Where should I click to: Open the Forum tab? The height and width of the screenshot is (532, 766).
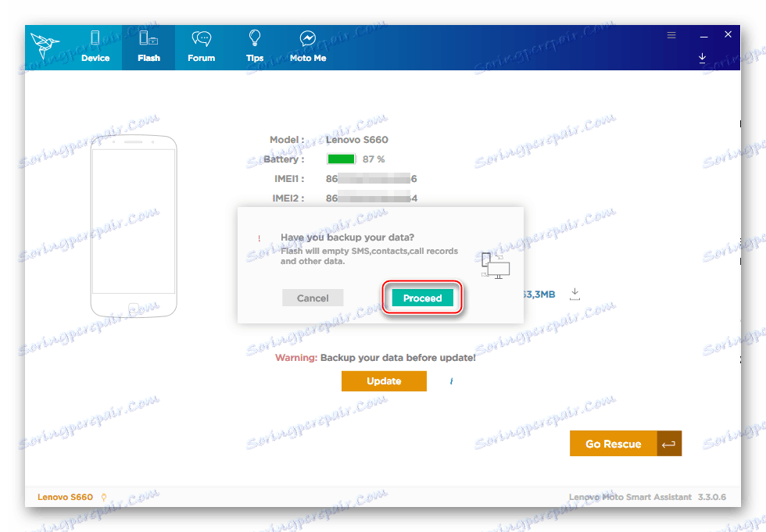[x=202, y=47]
